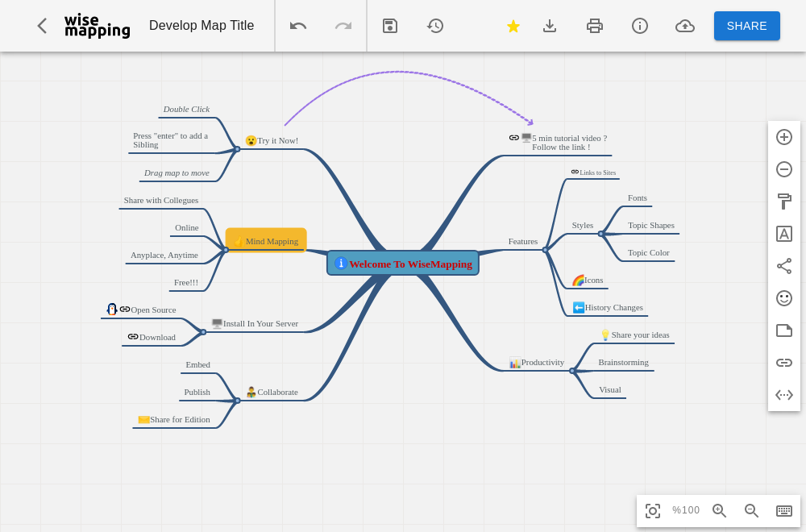The width and height of the screenshot is (806, 532).
Task: Click the Develop Map Title text
Action: coord(201,26)
